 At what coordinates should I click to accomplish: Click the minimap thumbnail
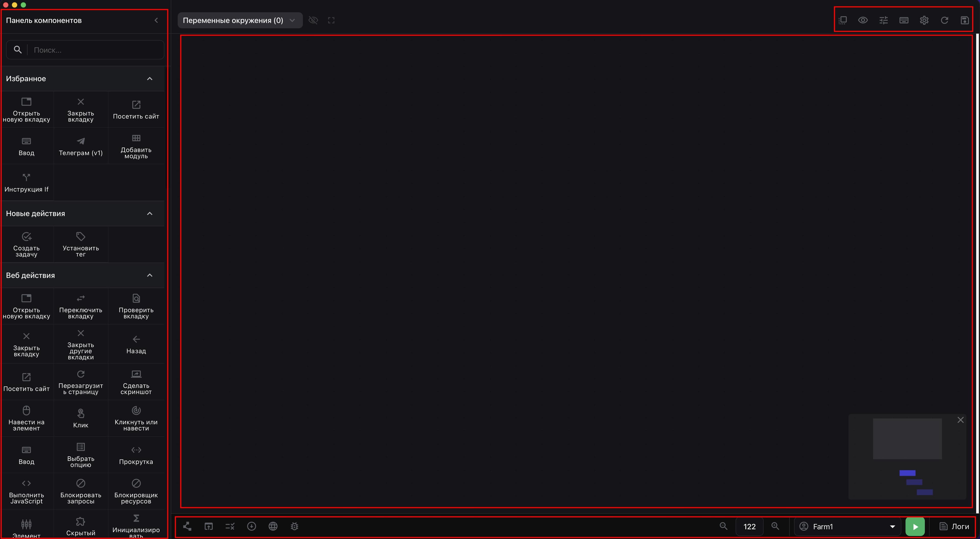pos(907,457)
